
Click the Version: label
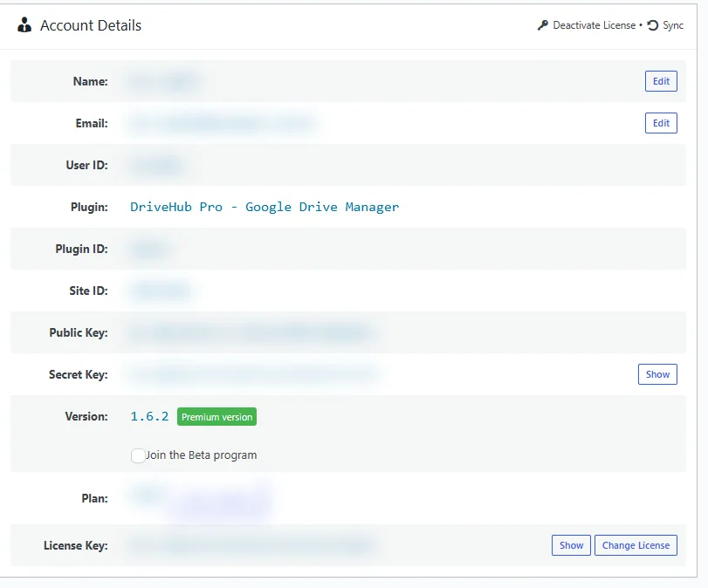(x=86, y=416)
